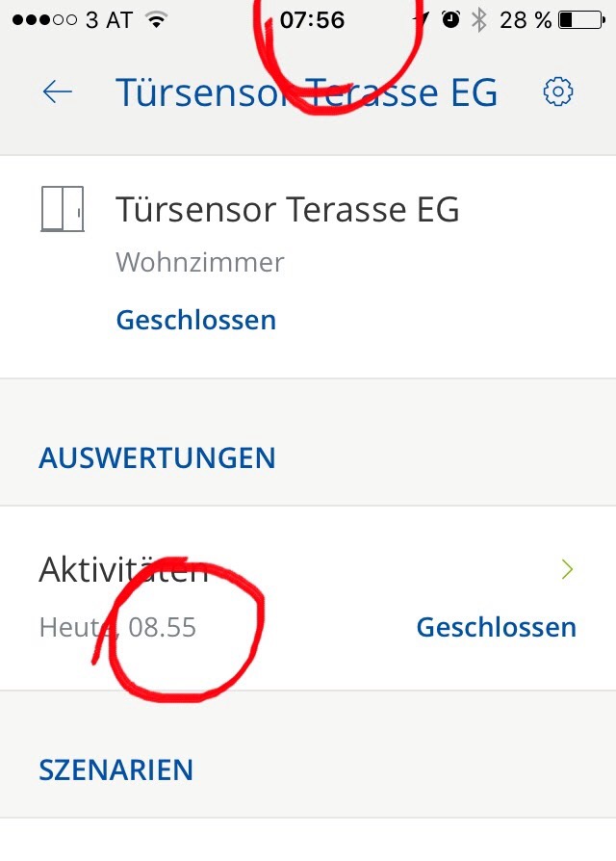Tap Geschlossen status in Aktivitäten row
This screenshot has height=861, width=616.
pos(496,628)
